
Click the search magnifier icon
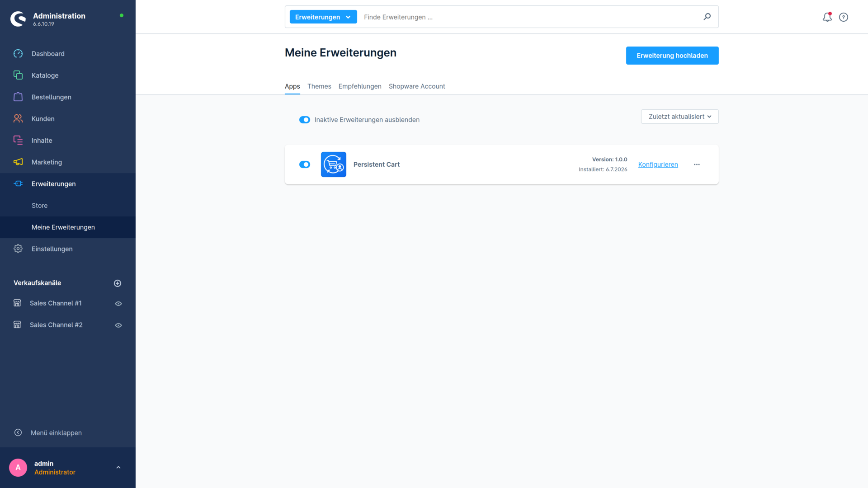coord(707,17)
